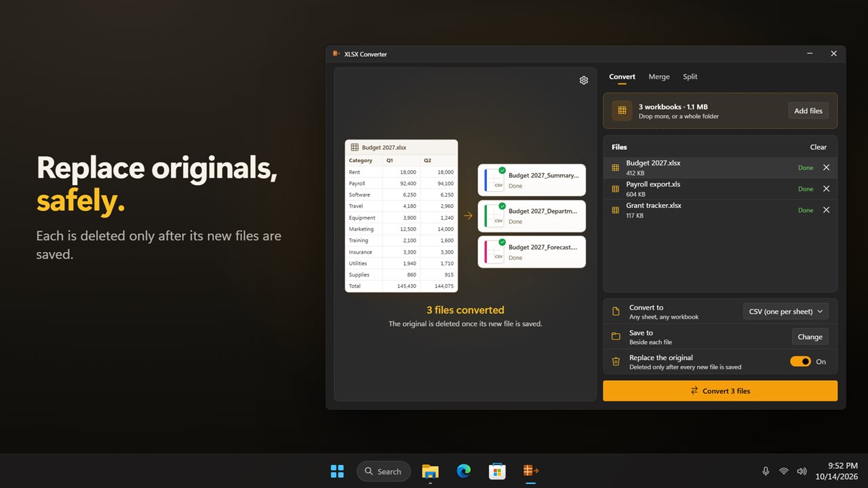
Task: Remove Budget 2027.xlsx from the list
Action: click(826, 167)
